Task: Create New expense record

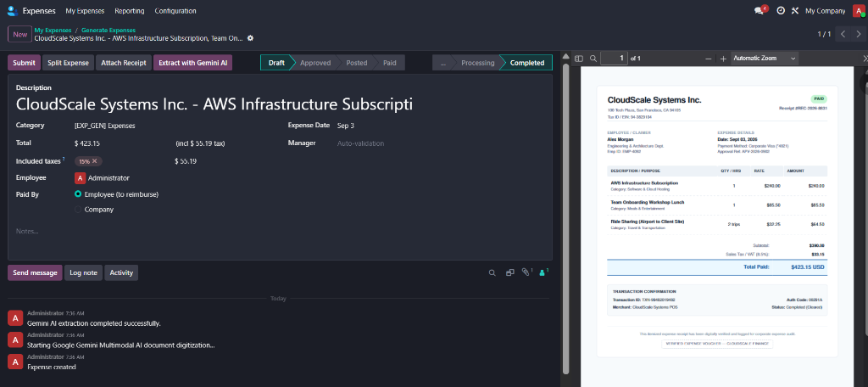Action: click(x=20, y=35)
